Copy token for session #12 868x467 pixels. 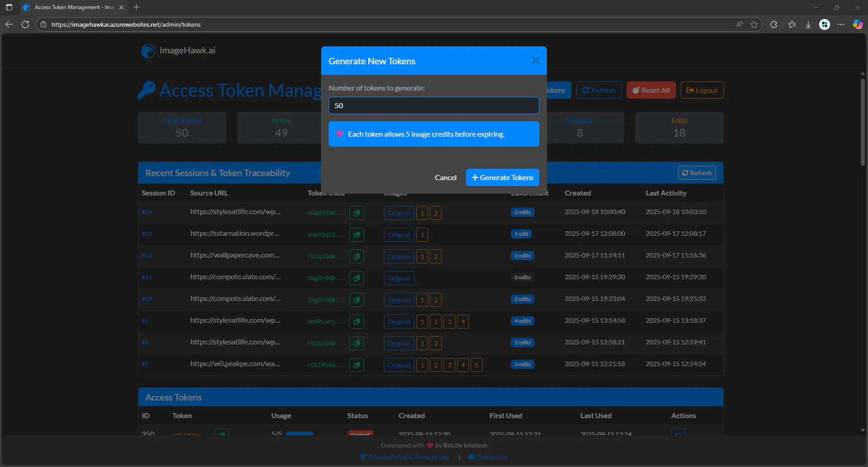357,256
